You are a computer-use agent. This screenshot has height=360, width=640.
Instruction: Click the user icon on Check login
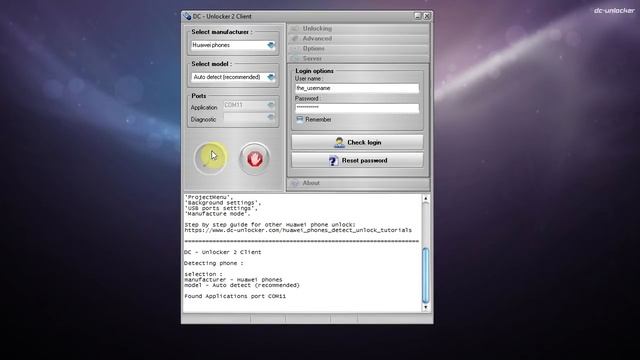(339, 142)
